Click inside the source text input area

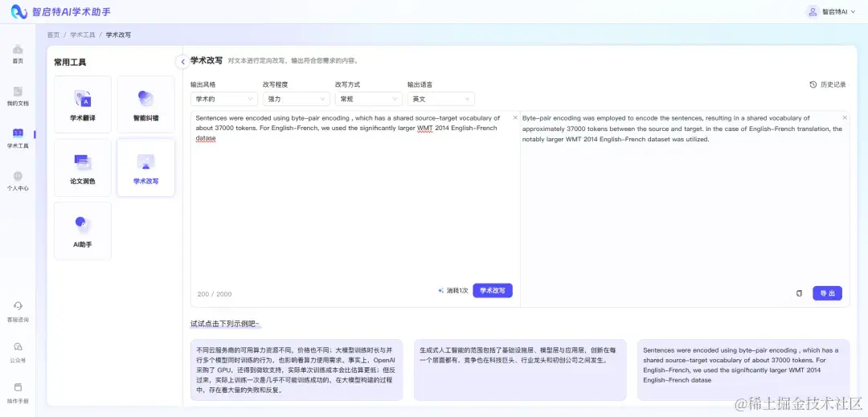pos(355,209)
